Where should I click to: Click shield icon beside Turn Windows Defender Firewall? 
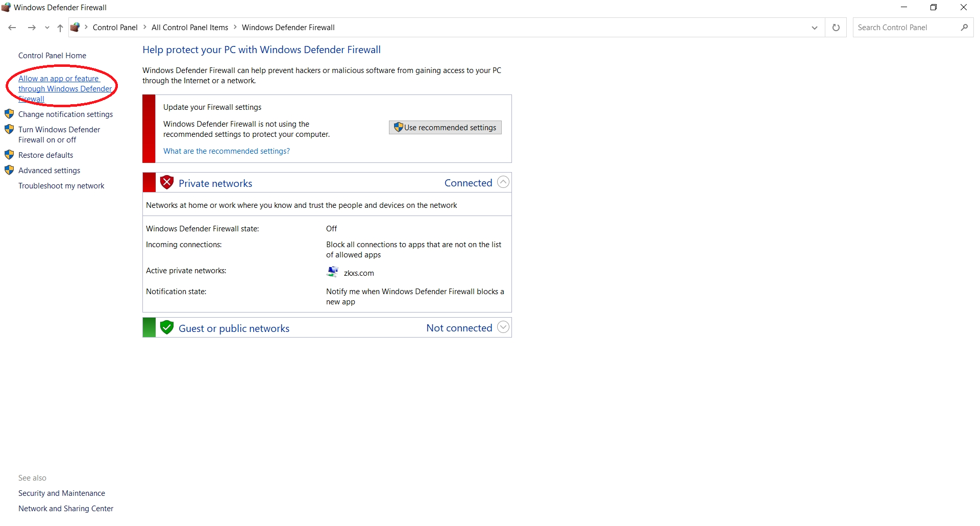(9, 129)
